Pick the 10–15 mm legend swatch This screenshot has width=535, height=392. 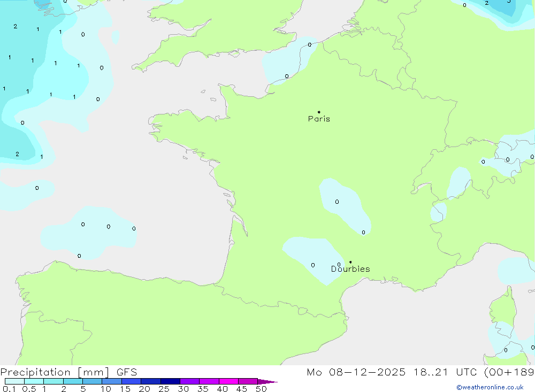112,381
